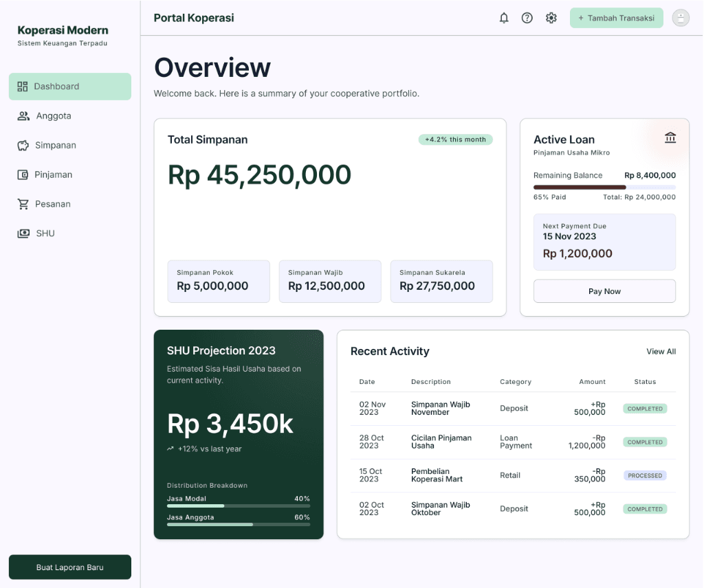Select the Cicilan Pinjaman Usaha description
704x588 pixels.
click(441, 442)
